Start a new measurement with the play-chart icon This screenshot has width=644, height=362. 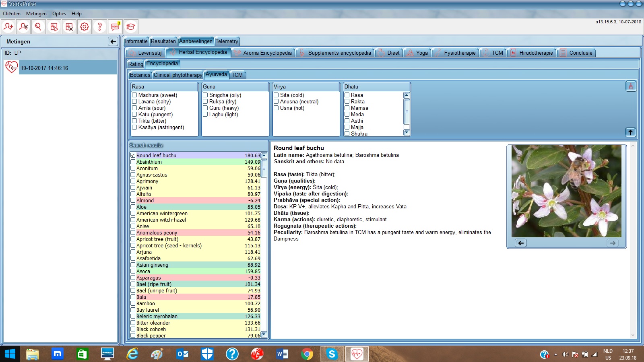pyautogui.click(x=54, y=27)
